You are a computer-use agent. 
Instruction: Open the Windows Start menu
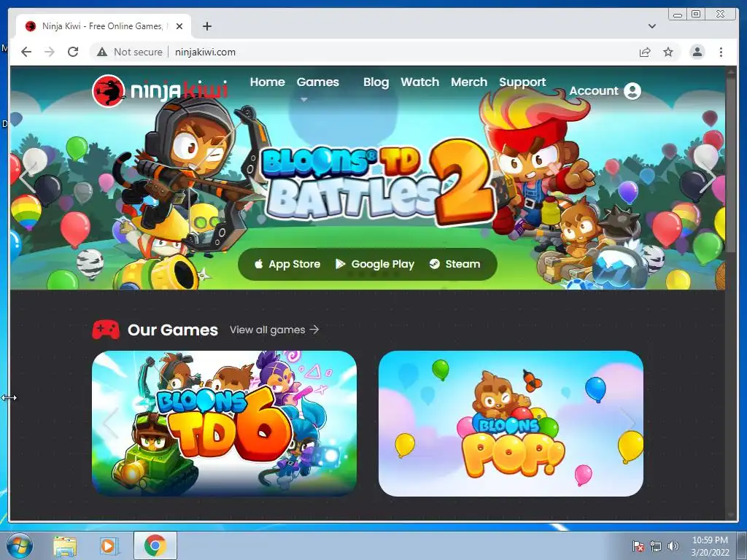tap(20, 546)
